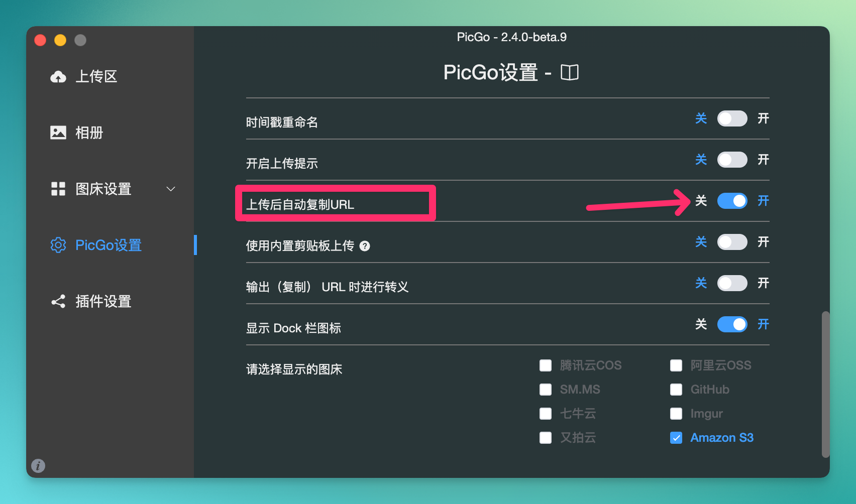This screenshot has width=856, height=504.
Task: Enable the 腾讯云COS checkbox
Action: (546, 365)
